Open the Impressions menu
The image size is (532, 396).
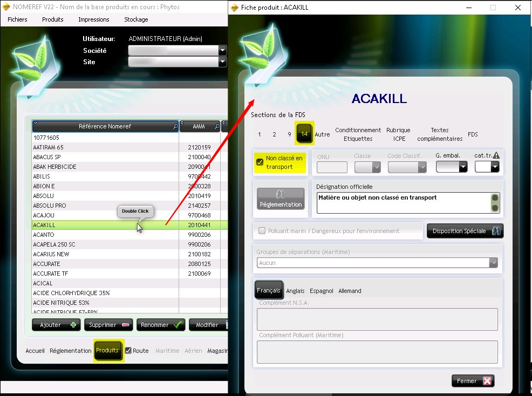pos(93,19)
